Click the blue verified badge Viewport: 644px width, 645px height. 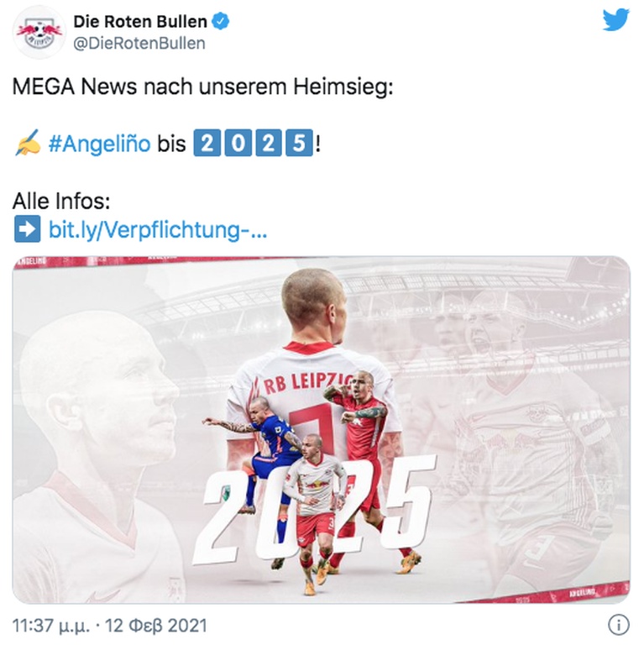[x=221, y=22]
